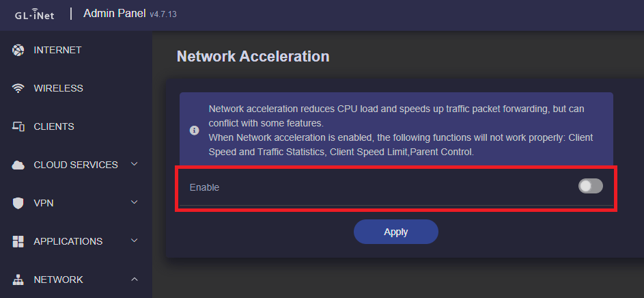Click the Network topology icon
The width and height of the screenshot is (644, 298).
pyautogui.click(x=18, y=280)
